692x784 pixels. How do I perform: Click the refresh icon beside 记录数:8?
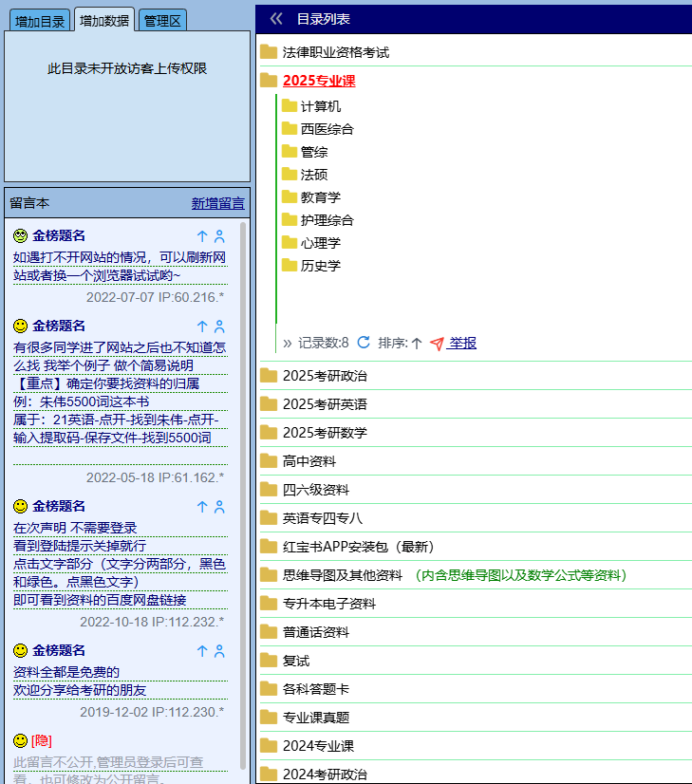coord(364,343)
